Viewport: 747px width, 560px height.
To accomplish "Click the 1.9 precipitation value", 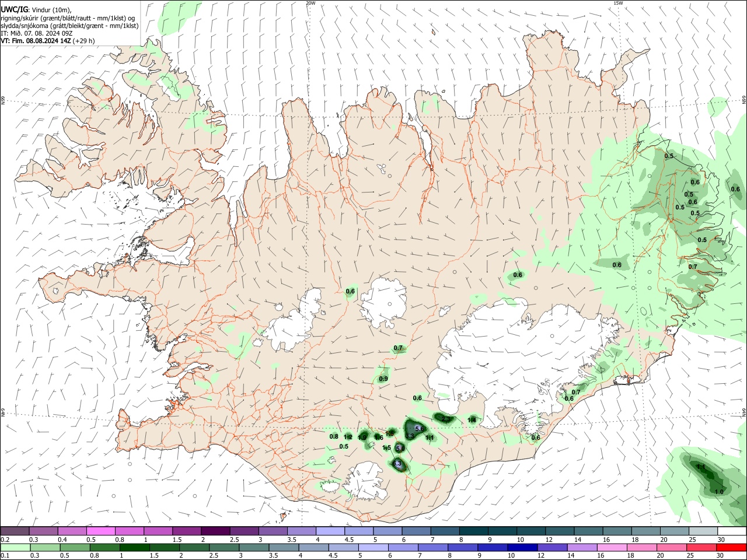I will click(x=362, y=437).
